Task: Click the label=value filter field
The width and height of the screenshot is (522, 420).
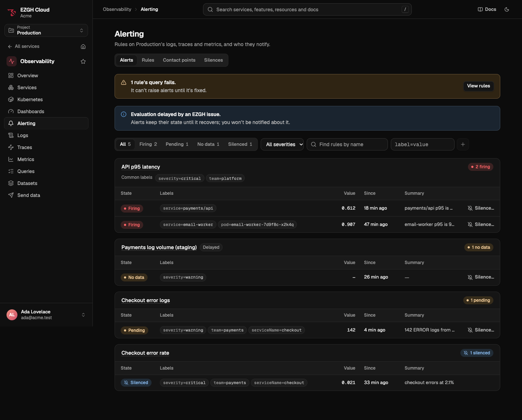Action: tap(423, 144)
